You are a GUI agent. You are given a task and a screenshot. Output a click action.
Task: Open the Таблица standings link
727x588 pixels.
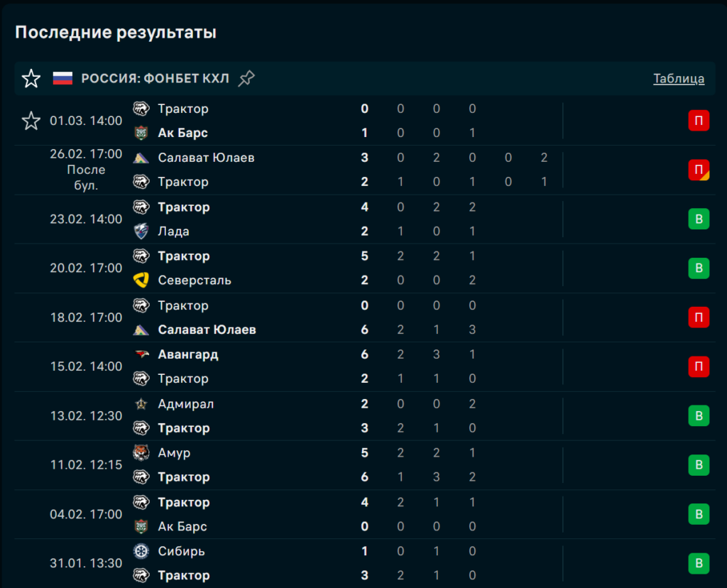[x=679, y=78]
